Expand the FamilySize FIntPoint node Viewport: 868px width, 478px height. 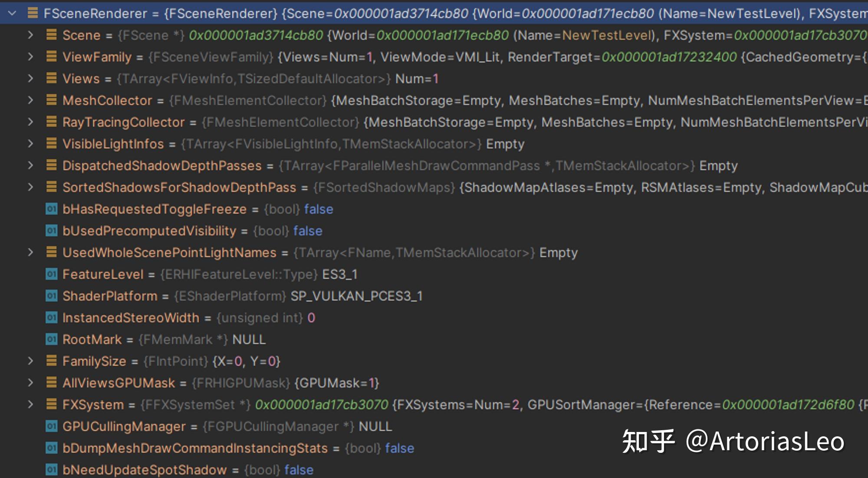tap(30, 361)
